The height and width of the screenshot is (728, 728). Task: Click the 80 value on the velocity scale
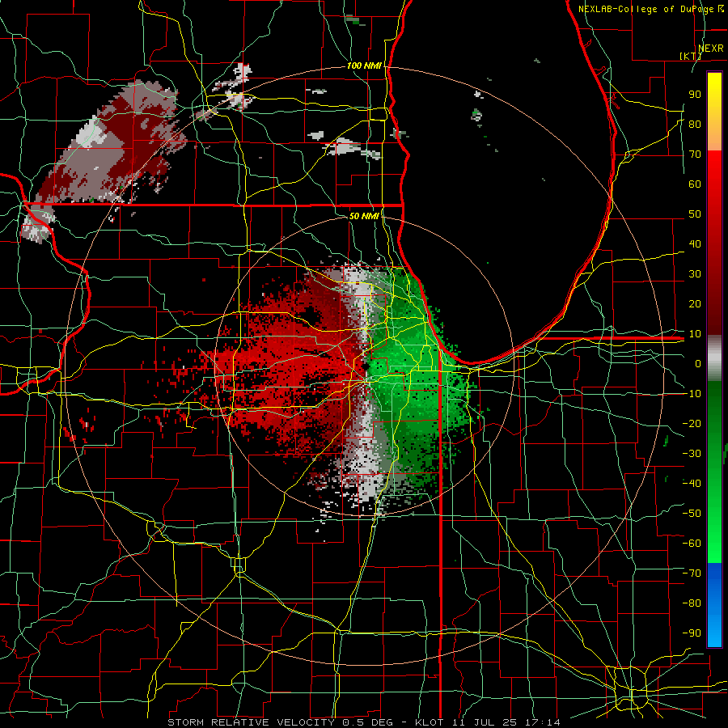click(695, 125)
